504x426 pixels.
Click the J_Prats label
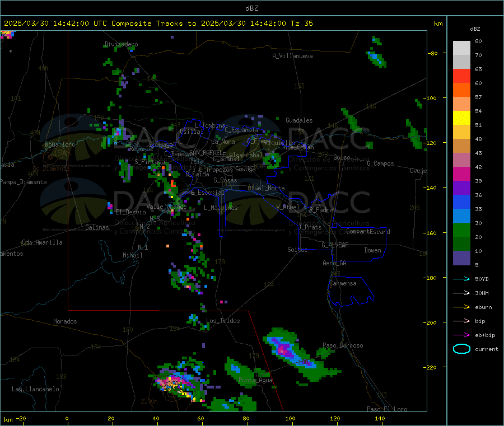pos(310,227)
